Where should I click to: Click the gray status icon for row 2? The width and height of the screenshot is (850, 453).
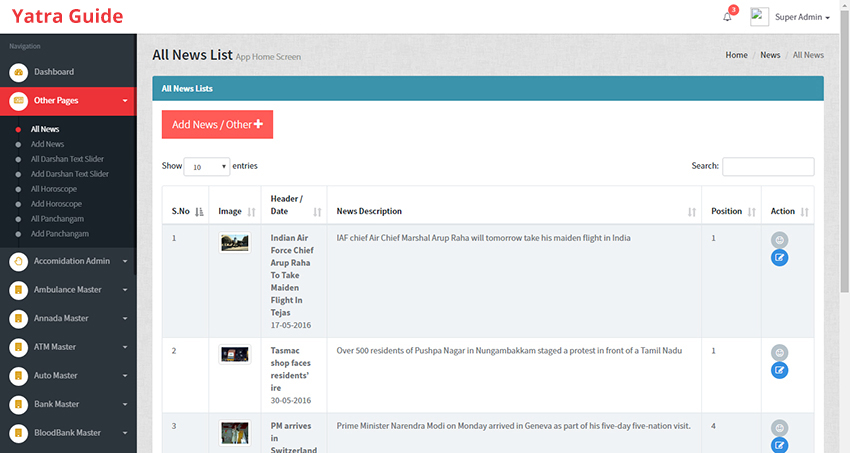coord(780,353)
